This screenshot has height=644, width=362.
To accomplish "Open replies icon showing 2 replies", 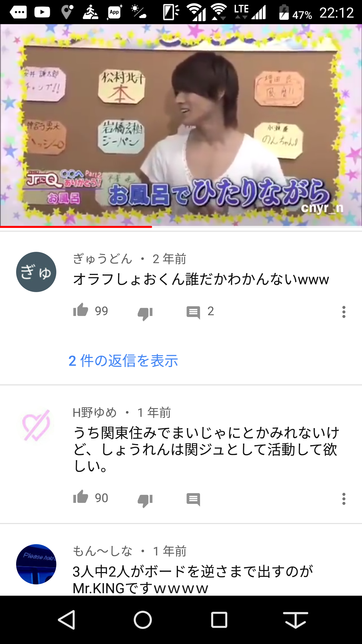I will 193,312.
